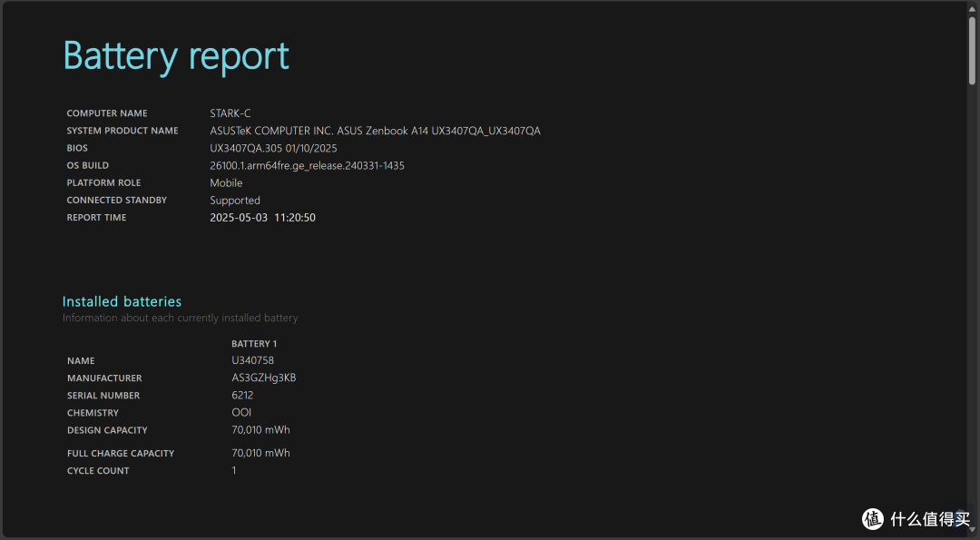Click 'Information about each currently installed battery' subtitle
This screenshot has width=980, height=540.
(180, 319)
